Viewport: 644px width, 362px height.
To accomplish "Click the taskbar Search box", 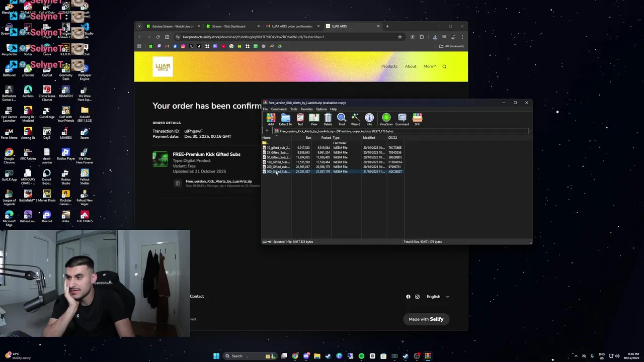I will point(249,356).
